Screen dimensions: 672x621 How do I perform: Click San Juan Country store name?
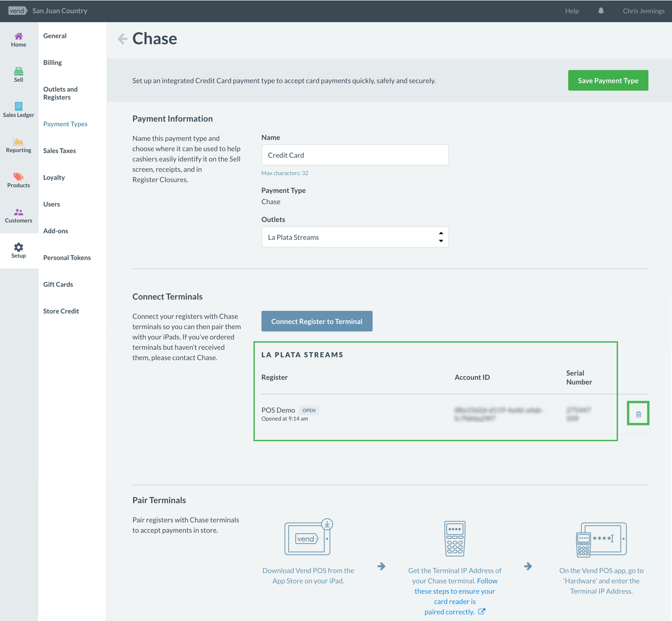(x=60, y=11)
